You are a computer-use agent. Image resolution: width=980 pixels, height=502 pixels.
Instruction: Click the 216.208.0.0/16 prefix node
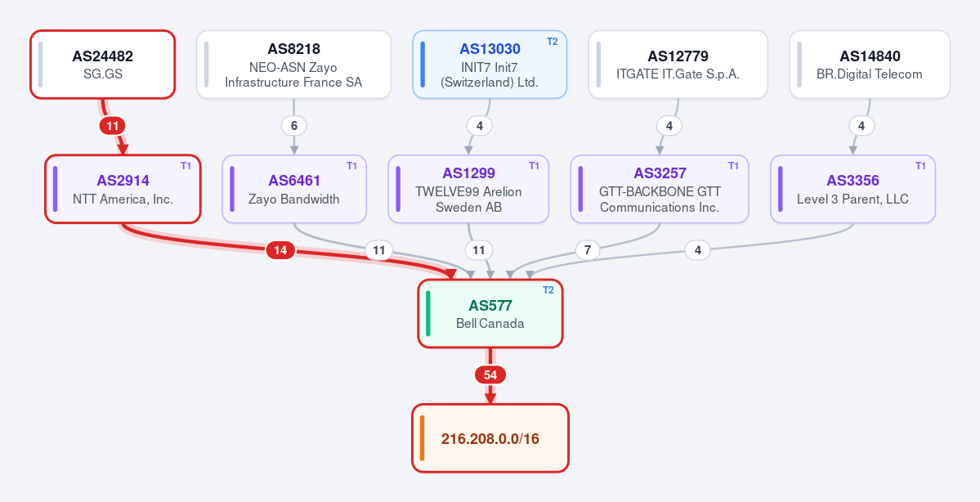pyautogui.click(x=490, y=438)
